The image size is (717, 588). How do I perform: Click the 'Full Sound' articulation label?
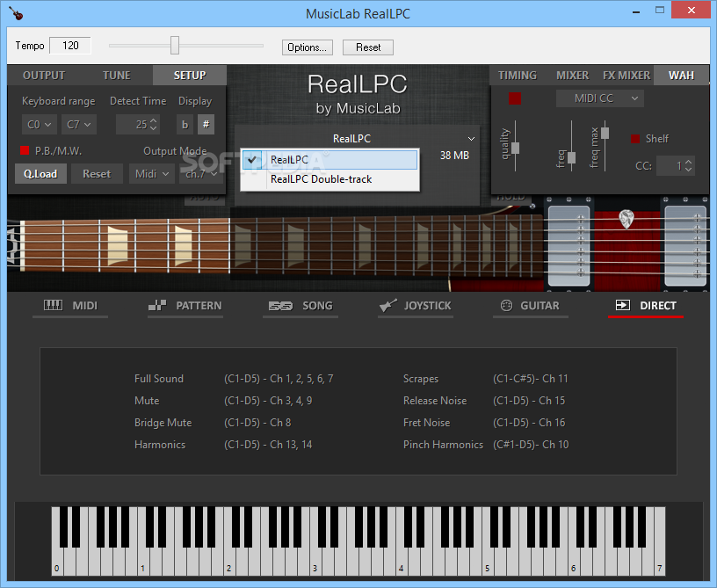coord(159,379)
